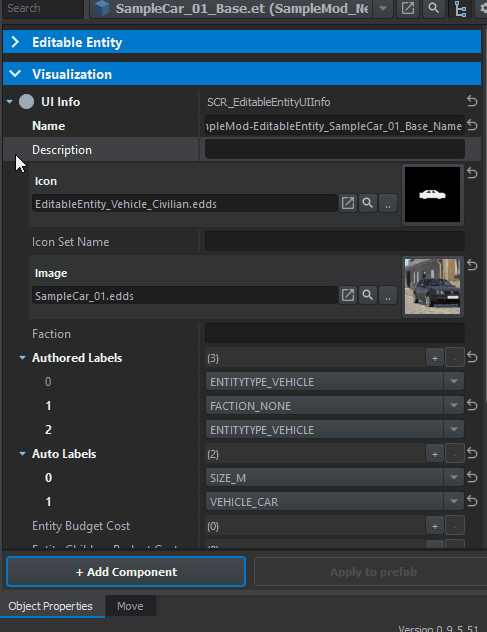Add an item to Entity Budget Cost

[x=435, y=526]
